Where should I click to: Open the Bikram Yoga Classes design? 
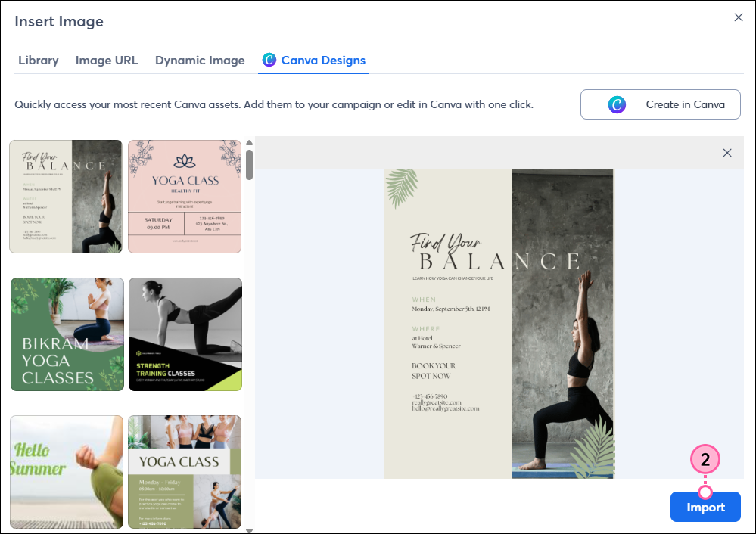point(67,334)
